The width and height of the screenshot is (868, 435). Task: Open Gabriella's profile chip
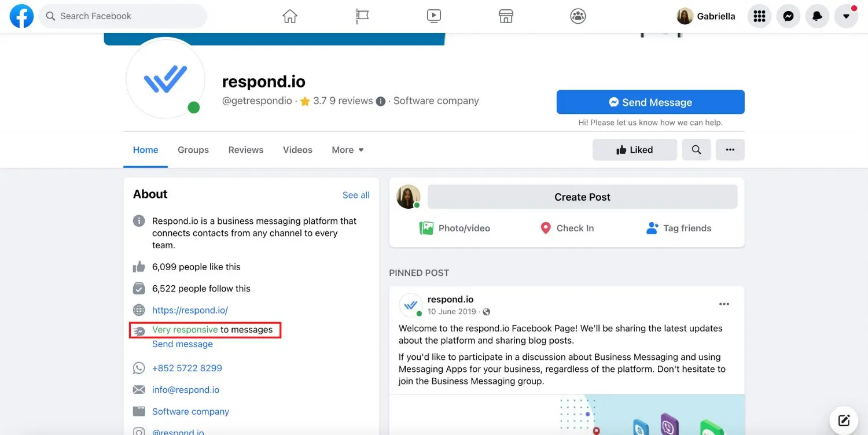coord(707,16)
